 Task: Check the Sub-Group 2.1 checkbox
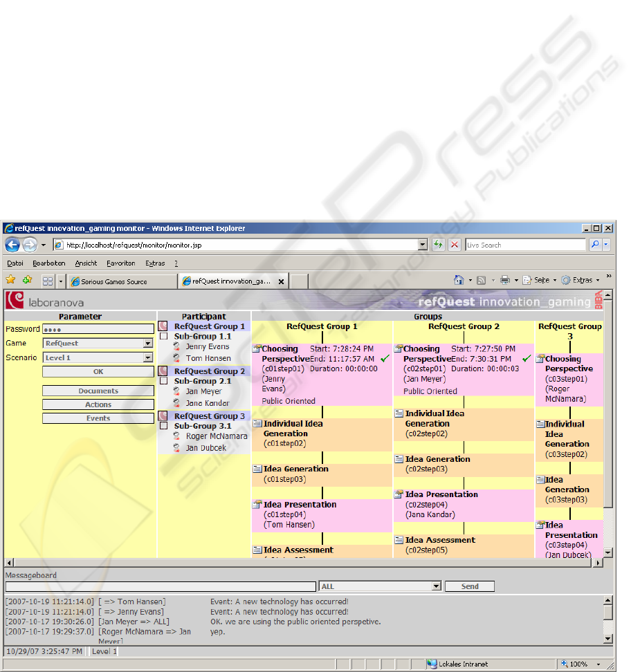click(164, 381)
